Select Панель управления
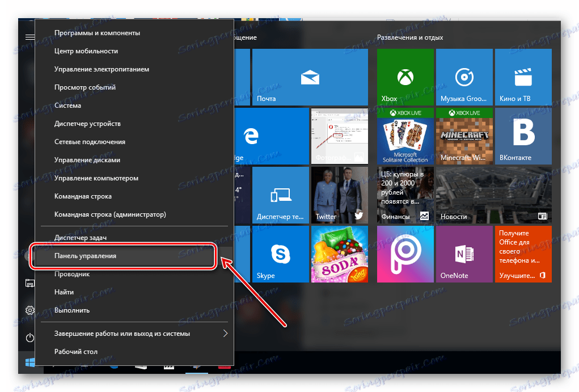The height and width of the screenshot is (392, 579). click(x=134, y=256)
